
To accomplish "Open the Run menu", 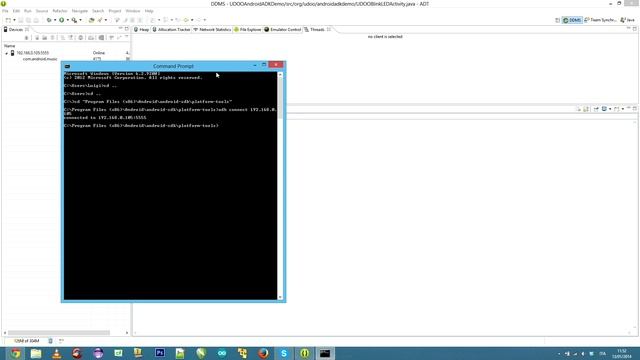I will [x=27, y=11].
